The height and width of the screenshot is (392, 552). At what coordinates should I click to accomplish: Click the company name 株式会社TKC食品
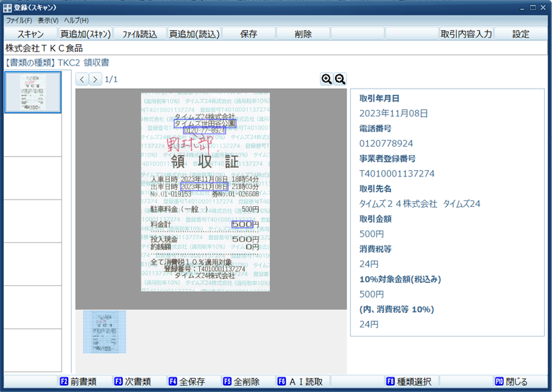44,48
